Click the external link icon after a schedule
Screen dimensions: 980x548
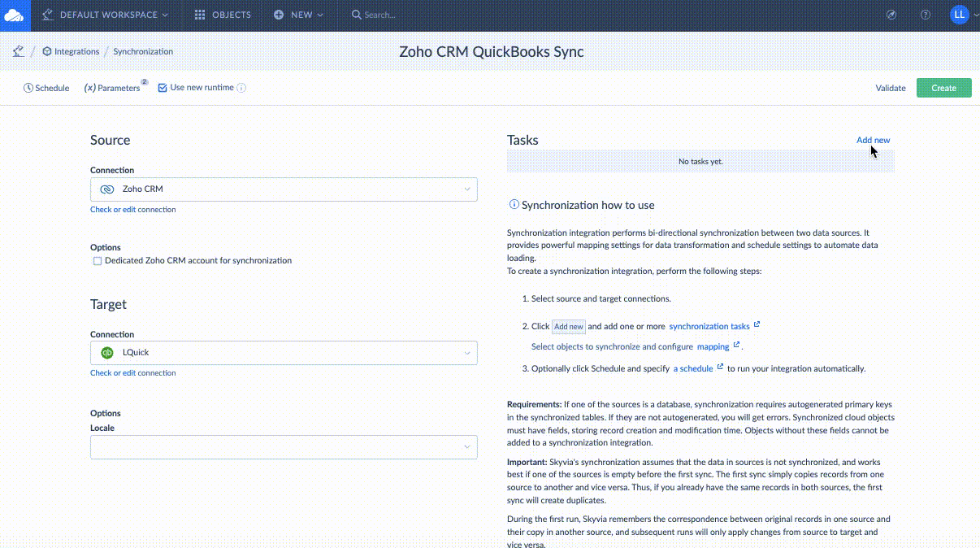720,367
